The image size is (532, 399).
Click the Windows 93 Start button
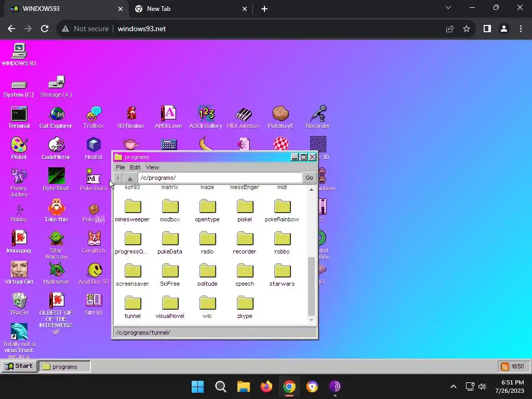click(19, 366)
